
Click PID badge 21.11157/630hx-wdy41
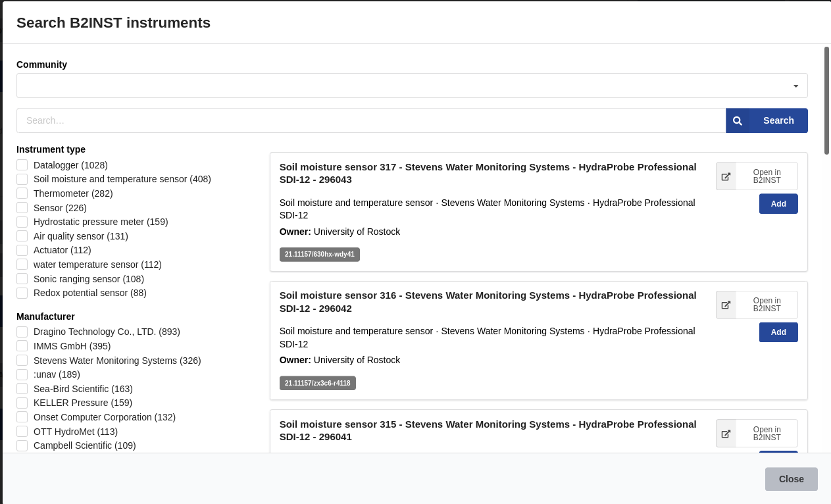tap(320, 255)
